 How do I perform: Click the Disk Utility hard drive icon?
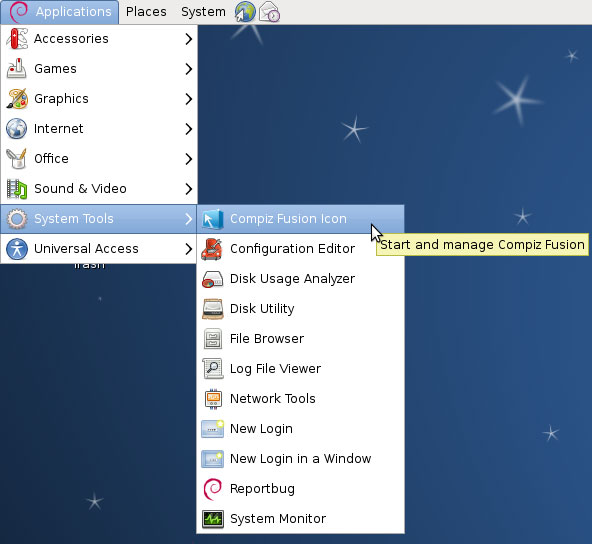tap(213, 308)
